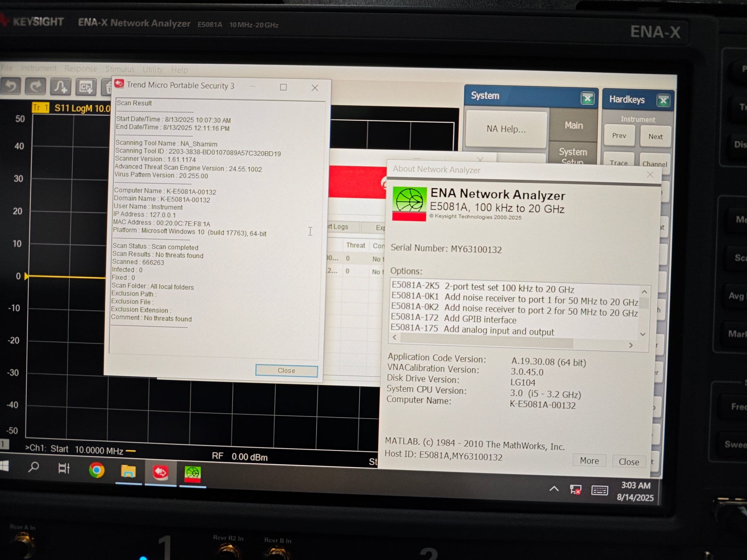The width and height of the screenshot is (747, 560).
Task: Select option E5081A-2K5 2-port test set
Action: point(483,287)
